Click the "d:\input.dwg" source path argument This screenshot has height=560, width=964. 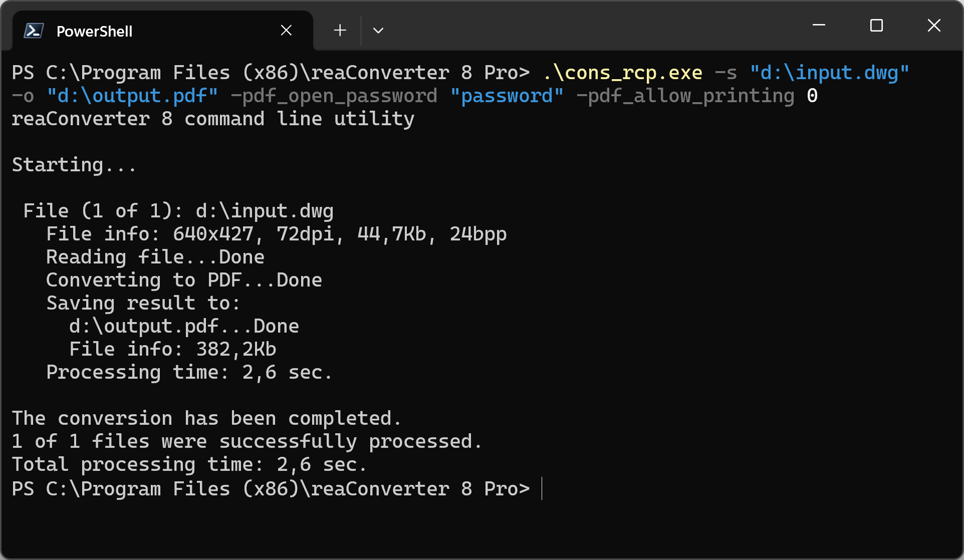point(829,73)
